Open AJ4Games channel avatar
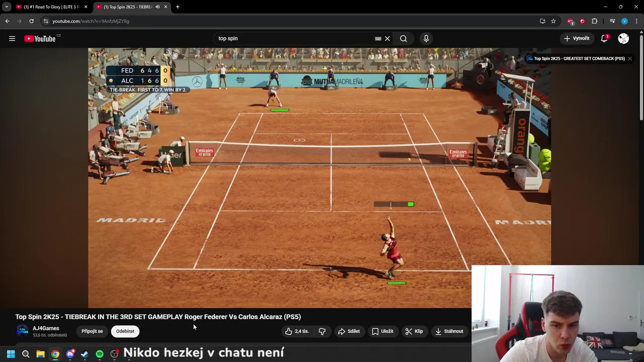The height and width of the screenshot is (362, 644). click(22, 331)
